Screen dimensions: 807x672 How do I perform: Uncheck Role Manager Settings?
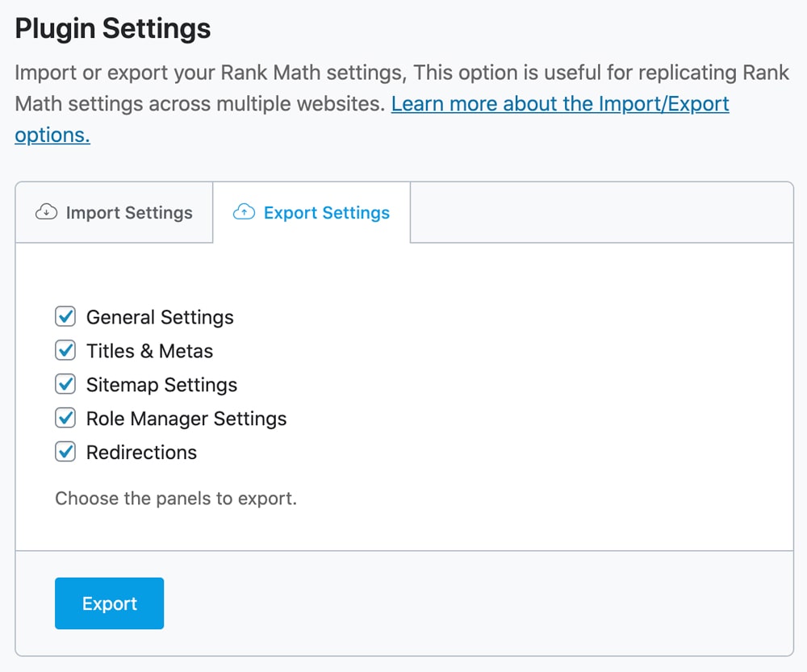click(x=66, y=418)
